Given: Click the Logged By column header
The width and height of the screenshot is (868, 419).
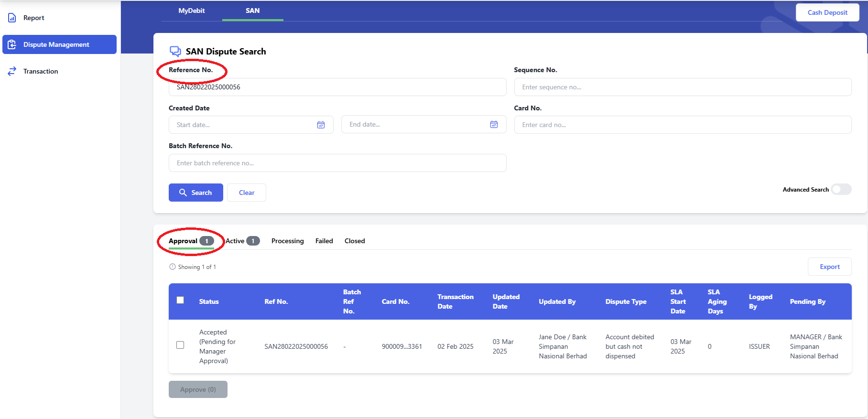Looking at the screenshot, I should pyautogui.click(x=760, y=301).
